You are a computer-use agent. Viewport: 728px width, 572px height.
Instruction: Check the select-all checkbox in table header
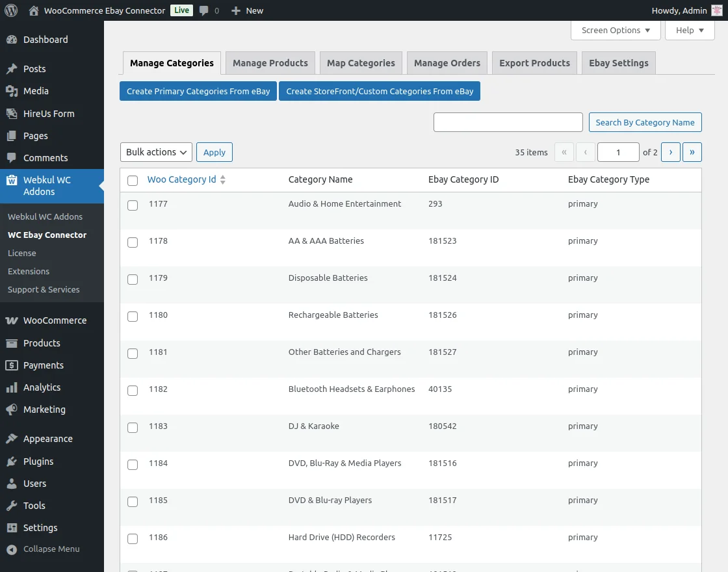click(x=133, y=181)
